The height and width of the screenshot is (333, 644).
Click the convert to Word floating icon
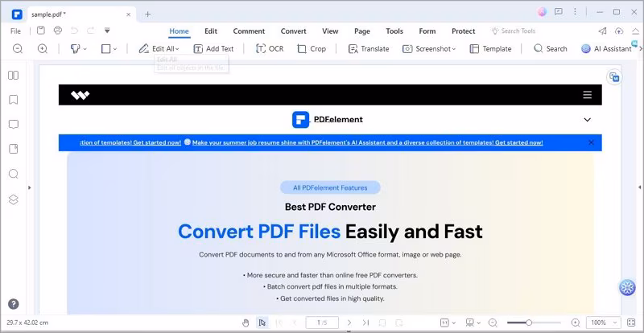point(614,77)
